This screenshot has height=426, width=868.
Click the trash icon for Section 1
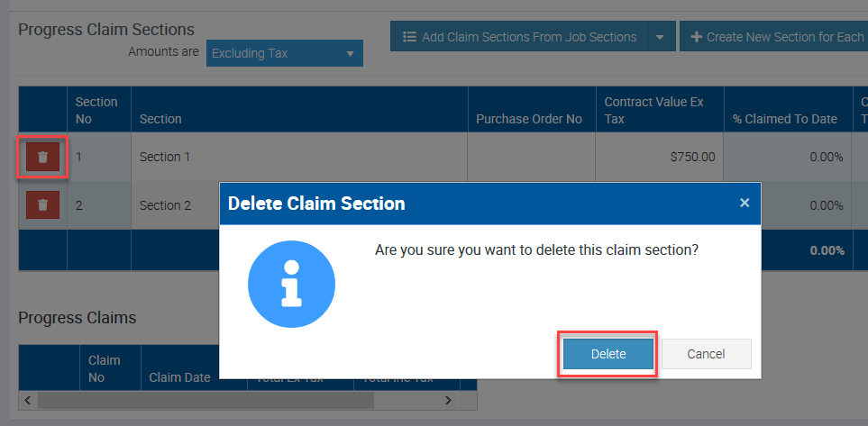coord(42,157)
